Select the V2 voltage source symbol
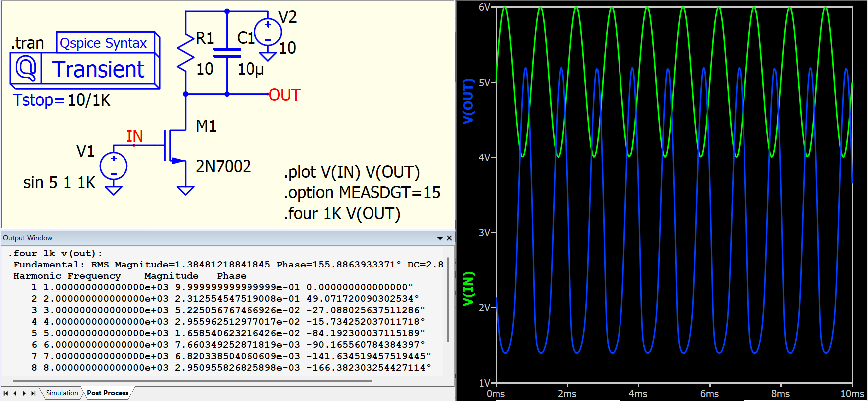 (268, 32)
